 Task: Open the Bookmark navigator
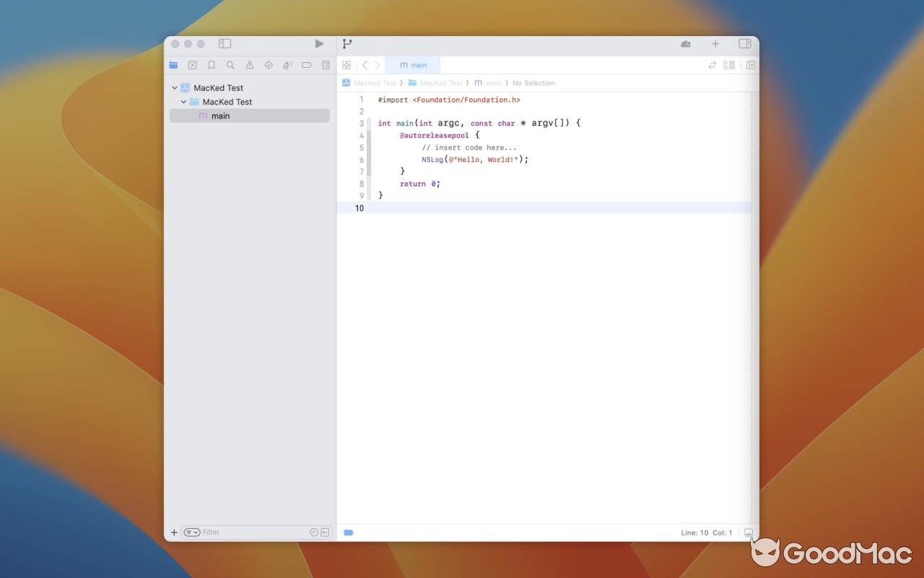click(x=212, y=65)
